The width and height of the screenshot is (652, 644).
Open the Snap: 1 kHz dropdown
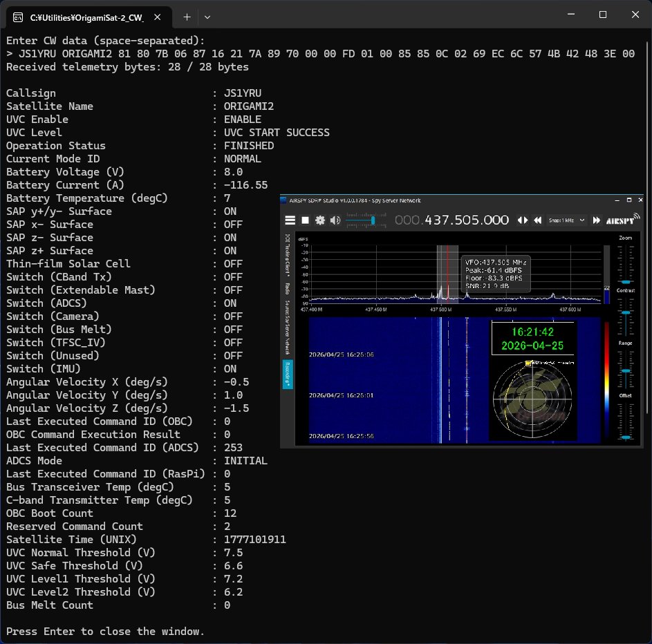567,220
